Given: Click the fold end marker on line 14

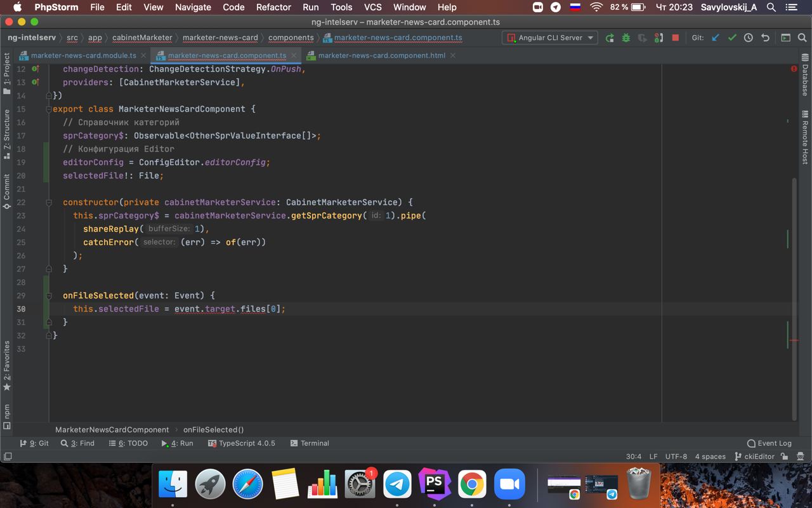Looking at the screenshot, I should pos(48,95).
